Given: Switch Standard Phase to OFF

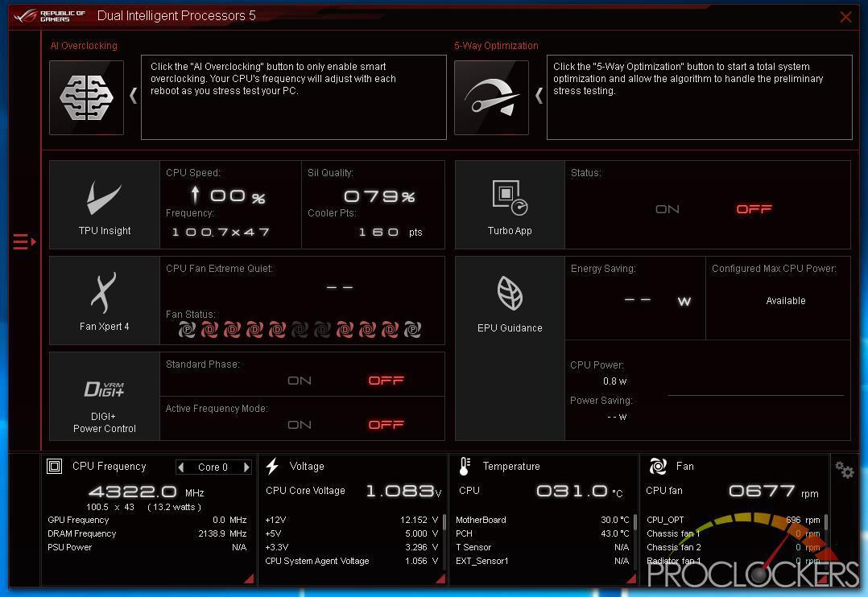Looking at the screenshot, I should coord(386,381).
